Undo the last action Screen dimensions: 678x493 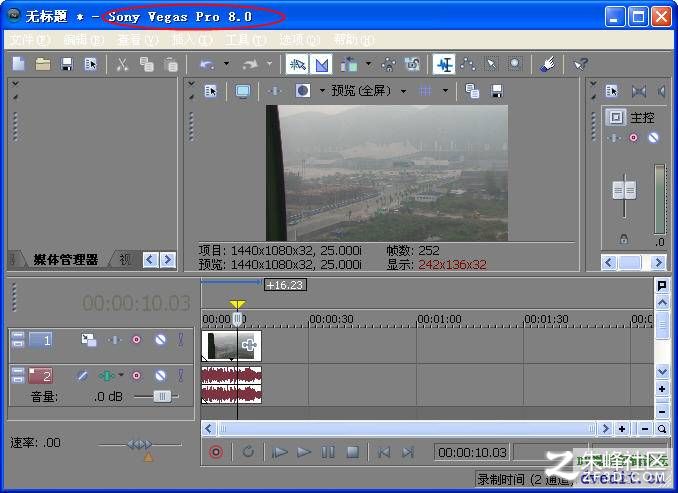point(207,64)
